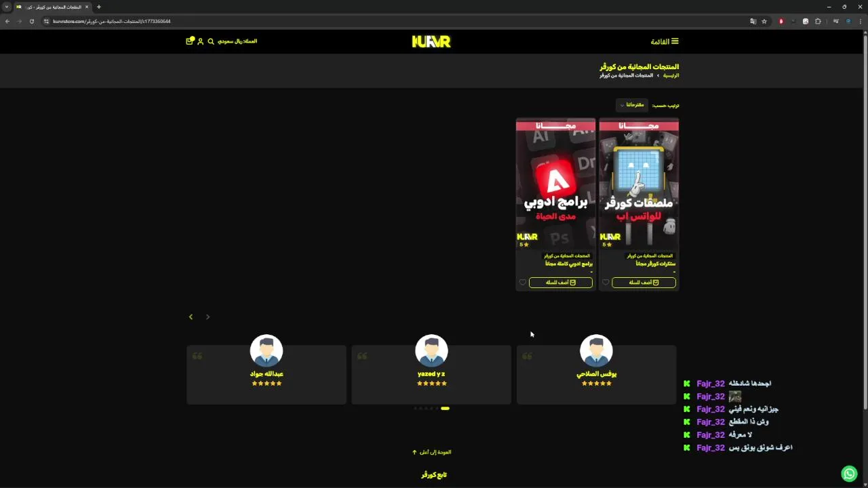The height and width of the screenshot is (488, 868).
Task: Open the currency selector ريال سعودي
Action: coord(237,41)
